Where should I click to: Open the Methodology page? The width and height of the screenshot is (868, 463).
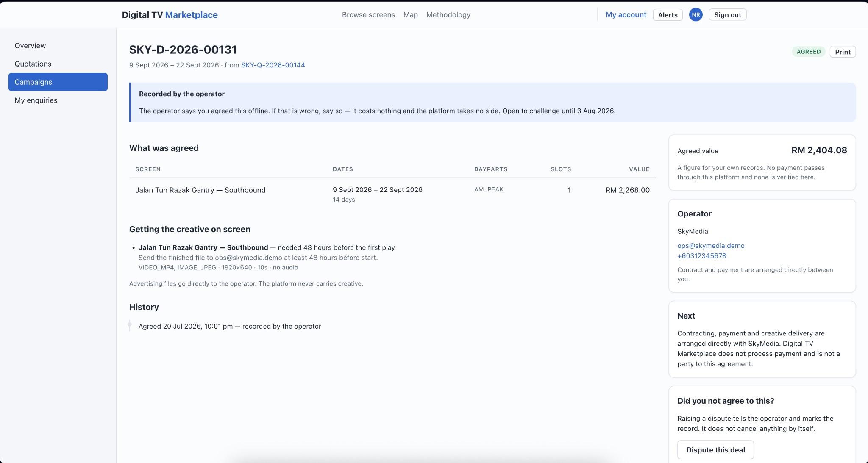448,15
